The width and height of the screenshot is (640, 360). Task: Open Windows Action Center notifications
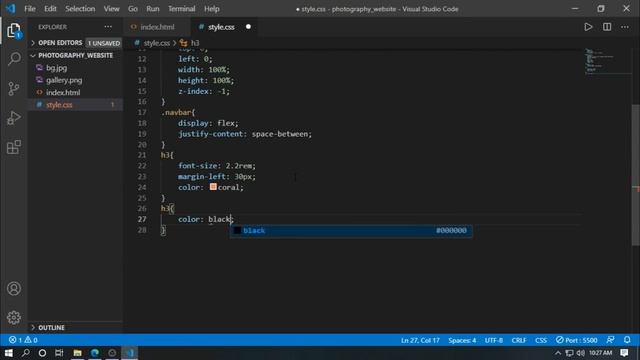click(x=624, y=353)
